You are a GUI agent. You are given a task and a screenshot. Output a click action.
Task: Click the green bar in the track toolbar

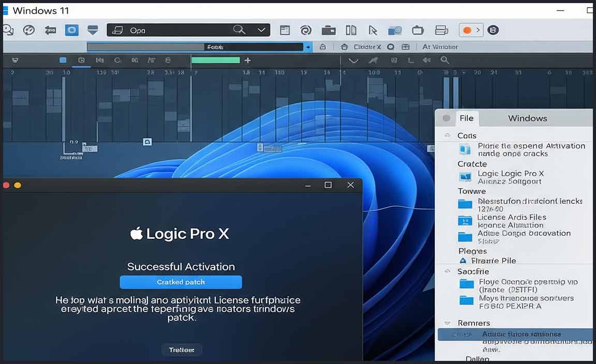point(215,60)
